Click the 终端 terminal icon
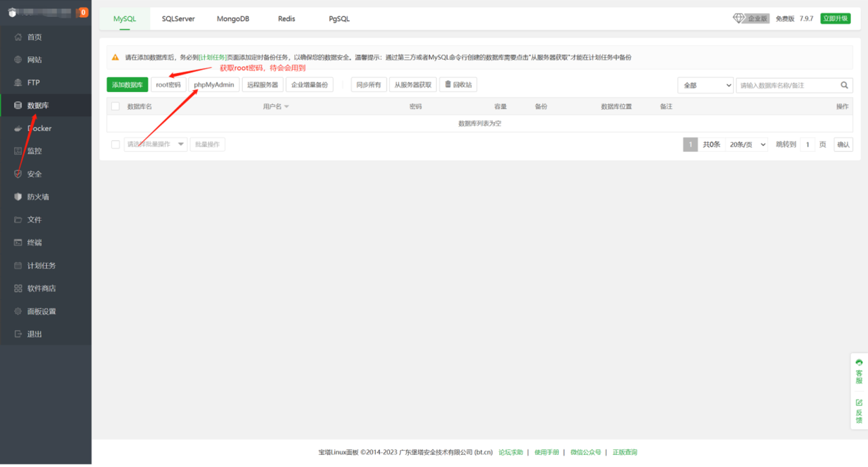Screen dimensions: 868x467 tap(18, 243)
